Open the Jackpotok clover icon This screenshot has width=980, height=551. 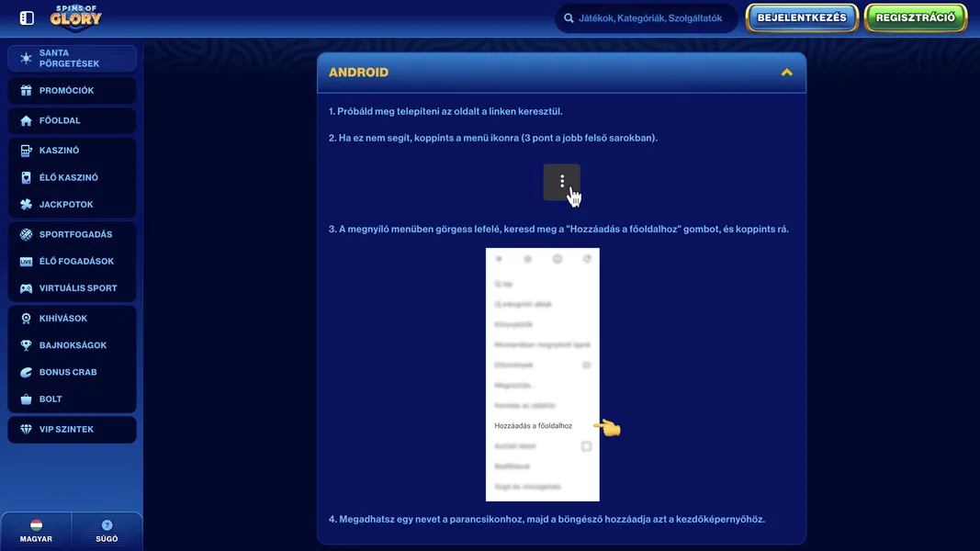26,205
